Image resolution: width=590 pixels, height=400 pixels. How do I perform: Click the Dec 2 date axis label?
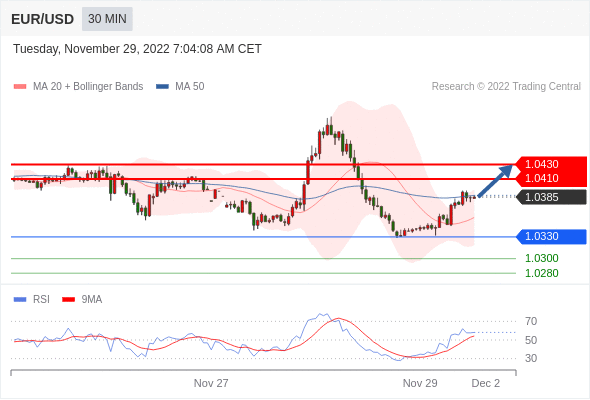point(486,383)
